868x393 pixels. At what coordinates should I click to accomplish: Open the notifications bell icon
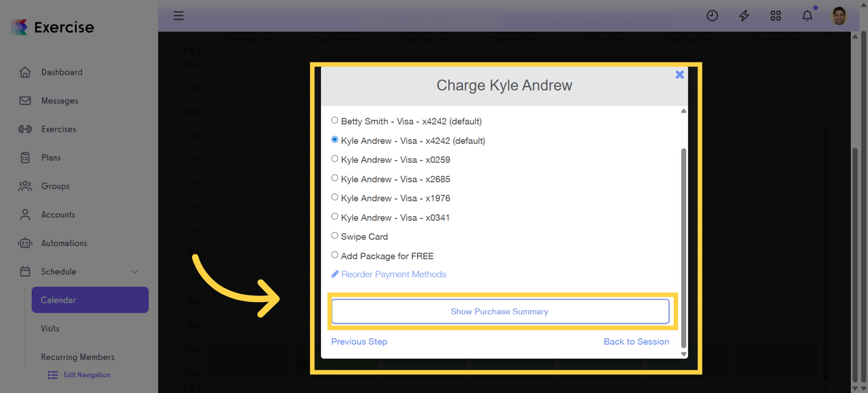click(x=808, y=16)
